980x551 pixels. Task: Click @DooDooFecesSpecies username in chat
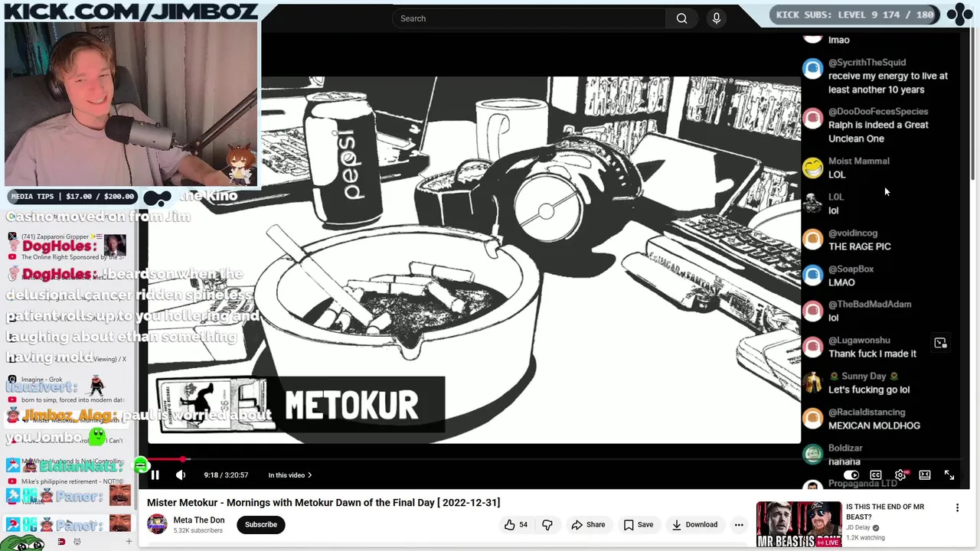pyautogui.click(x=878, y=112)
